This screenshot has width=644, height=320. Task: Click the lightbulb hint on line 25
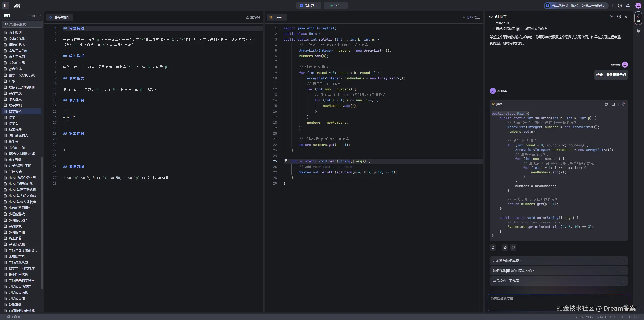point(286,161)
